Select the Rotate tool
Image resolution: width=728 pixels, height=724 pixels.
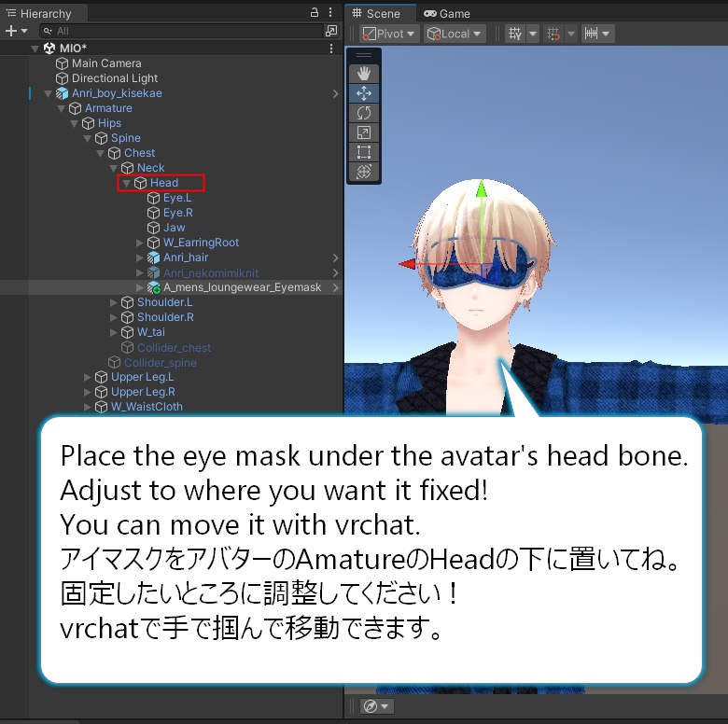point(364,113)
